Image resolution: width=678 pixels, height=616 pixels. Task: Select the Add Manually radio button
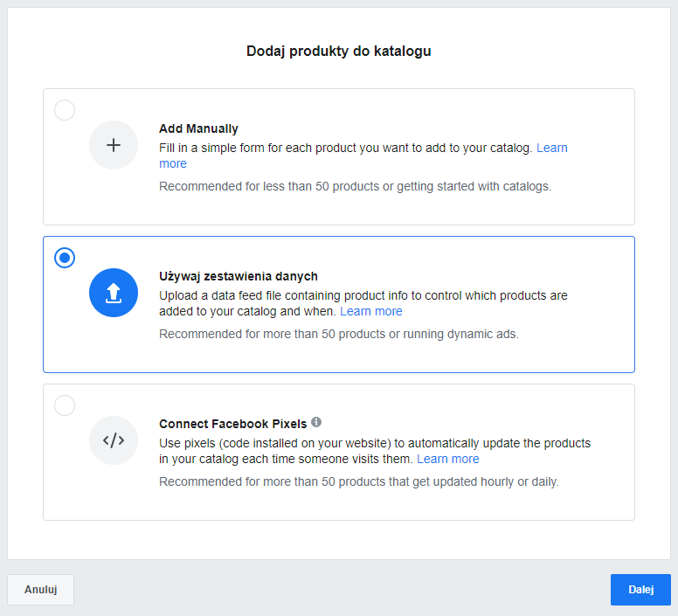(x=65, y=110)
